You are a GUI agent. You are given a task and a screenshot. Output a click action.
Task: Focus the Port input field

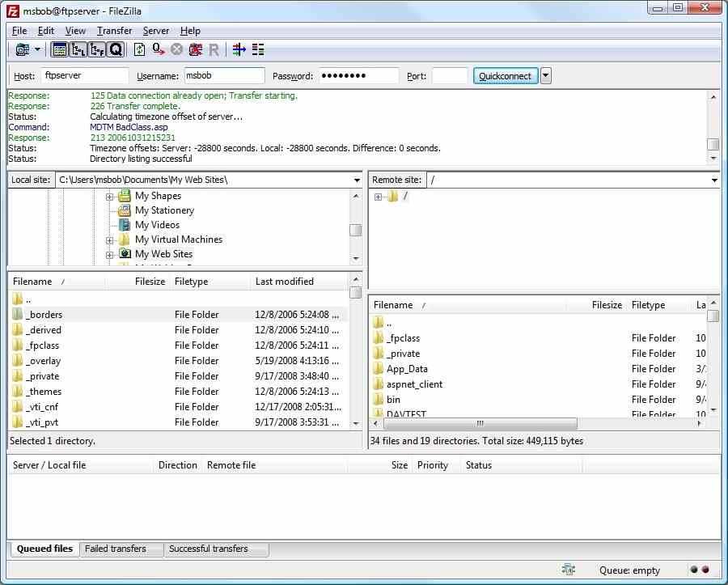pyautogui.click(x=450, y=76)
